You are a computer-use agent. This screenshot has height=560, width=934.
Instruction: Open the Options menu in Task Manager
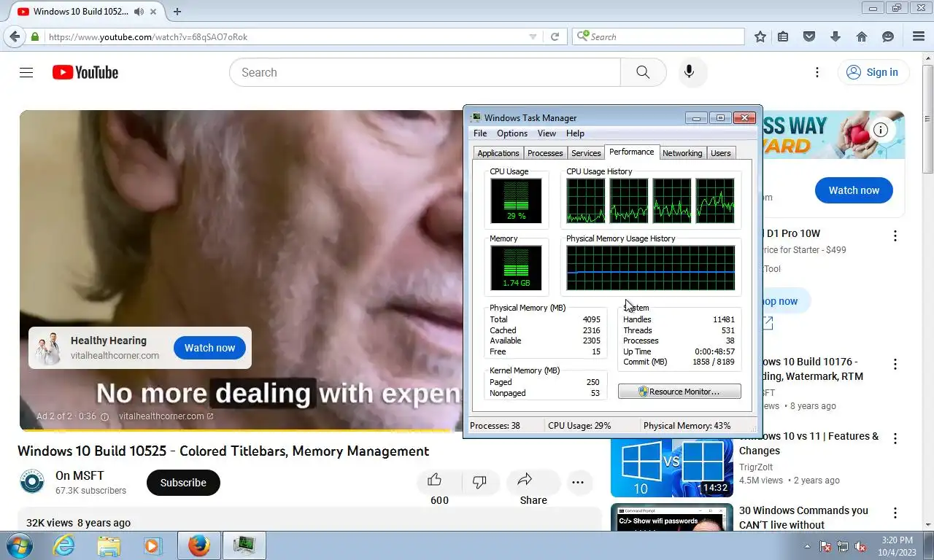[512, 133]
